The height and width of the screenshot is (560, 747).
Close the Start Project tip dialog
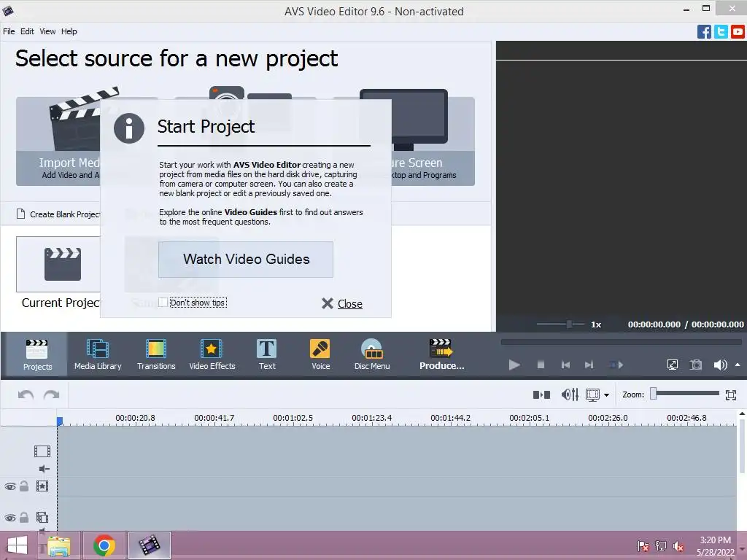click(342, 304)
